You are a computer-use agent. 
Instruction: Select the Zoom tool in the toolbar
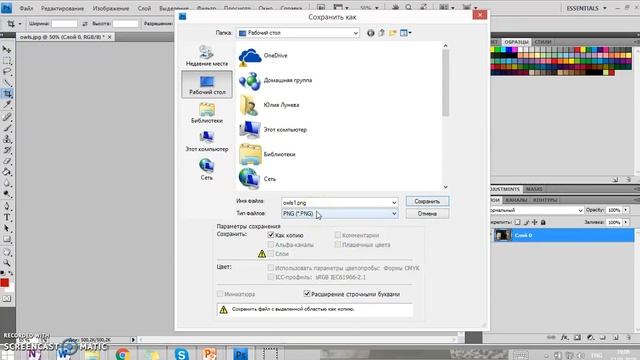point(7,263)
